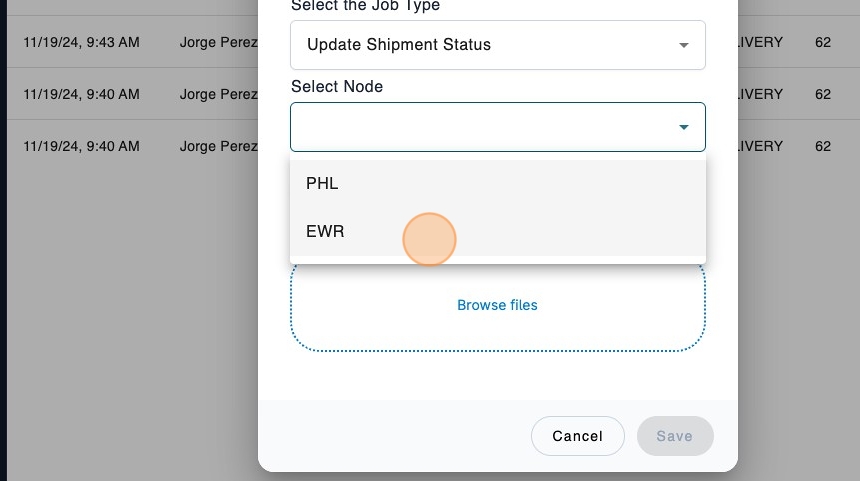Screen dimensions: 860x481
Task: Open the Browse files link
Action: (497, 305)
